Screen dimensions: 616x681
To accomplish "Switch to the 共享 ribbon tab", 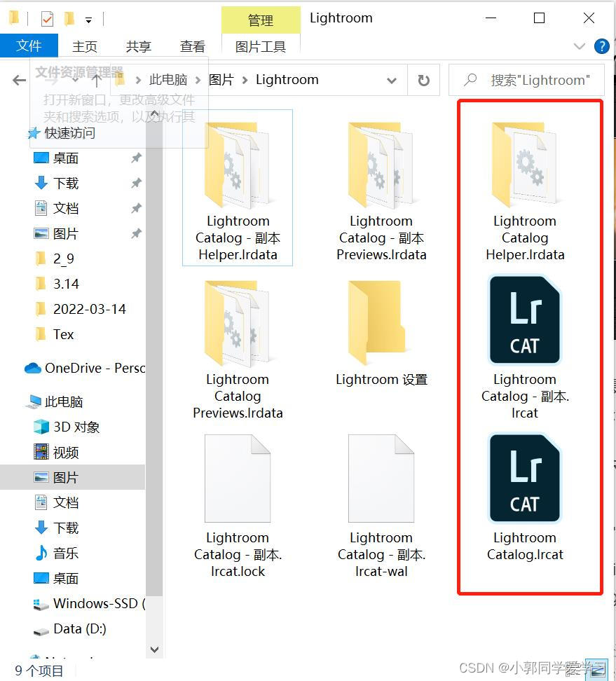I will point(139,46).
